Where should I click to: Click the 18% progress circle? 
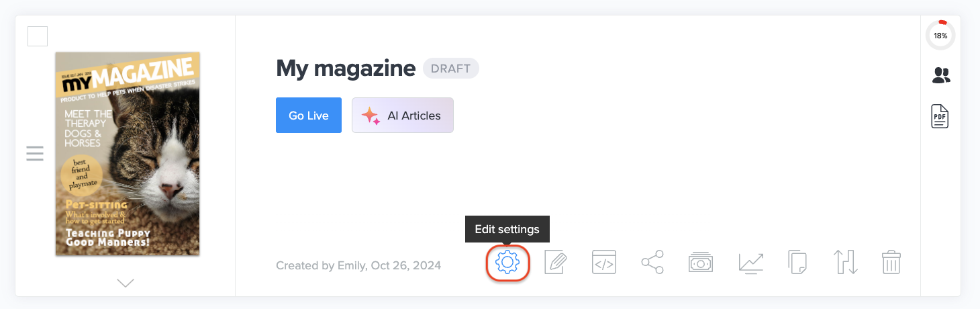pyautogui.click(x=940, y=36)
